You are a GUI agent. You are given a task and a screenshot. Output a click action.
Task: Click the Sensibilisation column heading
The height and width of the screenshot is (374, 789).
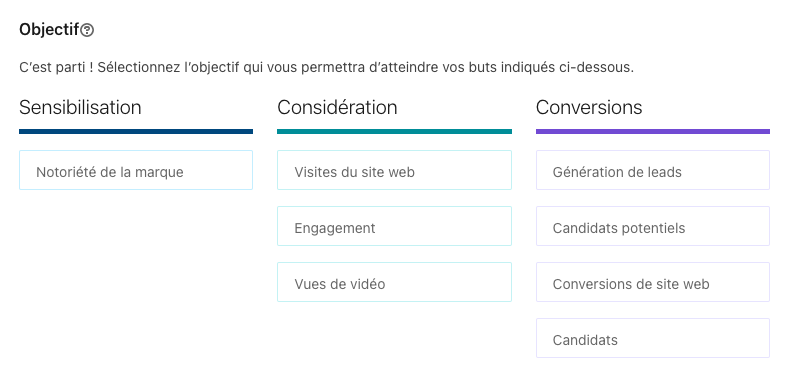pos(80,107)
